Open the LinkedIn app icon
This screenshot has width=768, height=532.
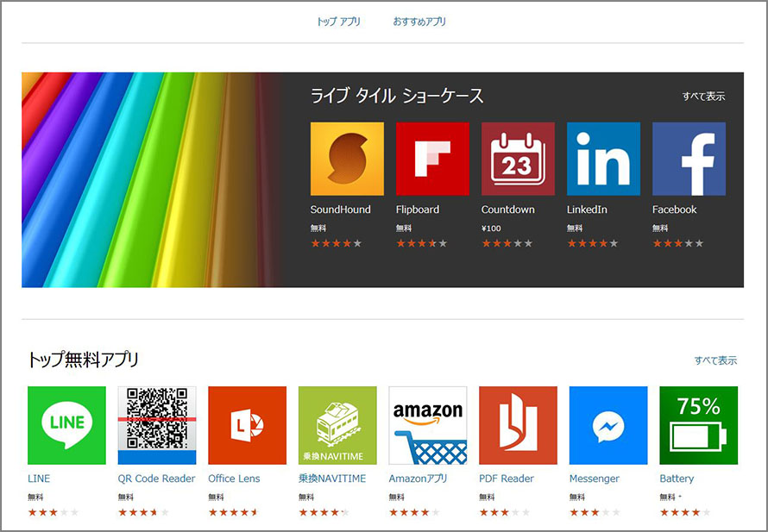(603, 159)
